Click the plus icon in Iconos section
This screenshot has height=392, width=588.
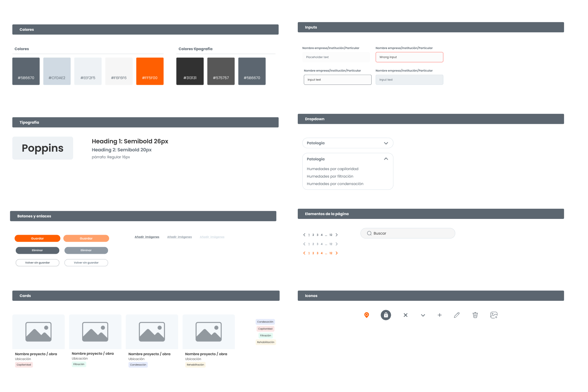pyautogui.click(x=439, y=315)
